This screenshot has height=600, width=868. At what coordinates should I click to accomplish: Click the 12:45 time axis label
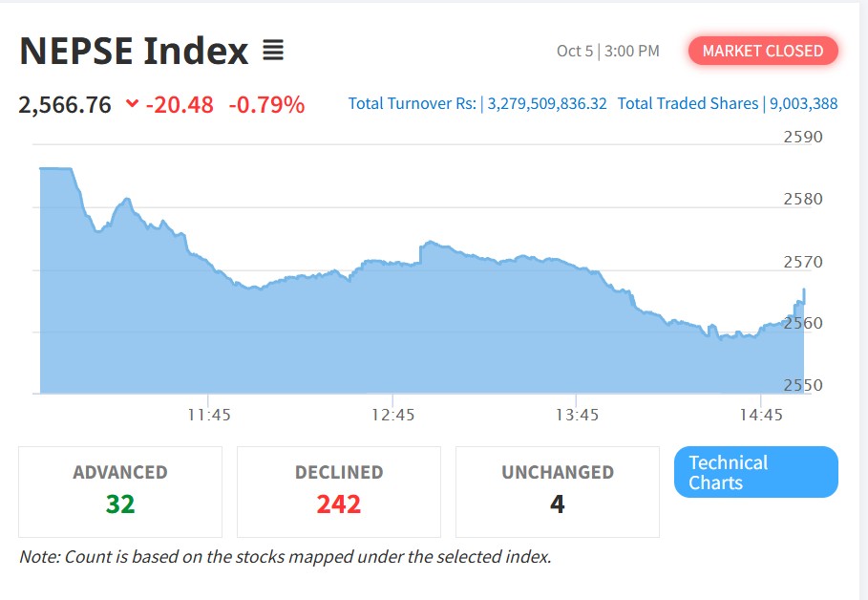[x=392, y=415]
